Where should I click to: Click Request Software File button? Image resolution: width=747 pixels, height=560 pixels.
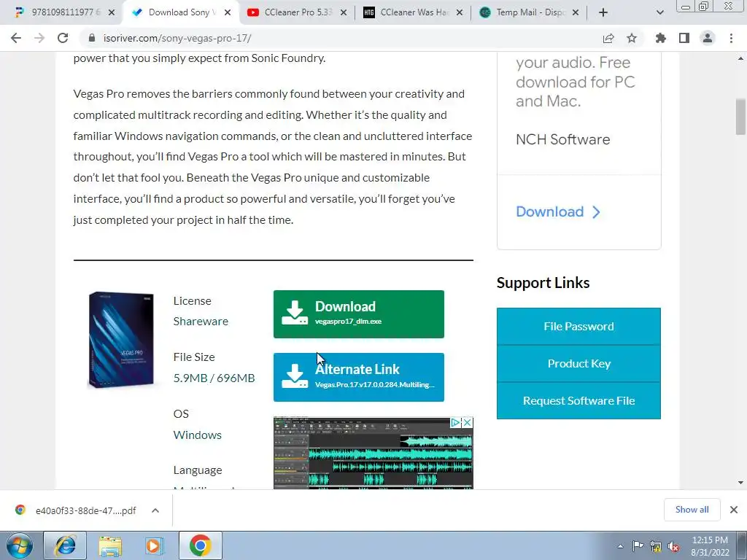click(x=578, y=400)
